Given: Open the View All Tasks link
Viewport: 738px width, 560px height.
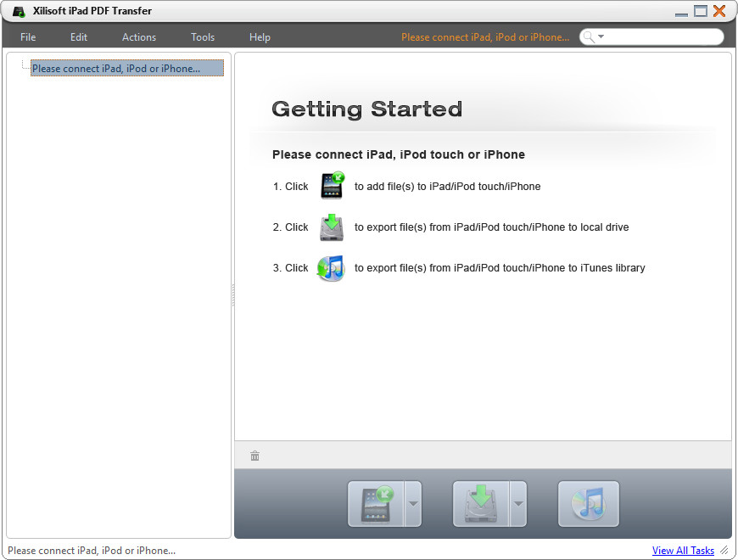Looking at the screenshot, I should point(683,550).
